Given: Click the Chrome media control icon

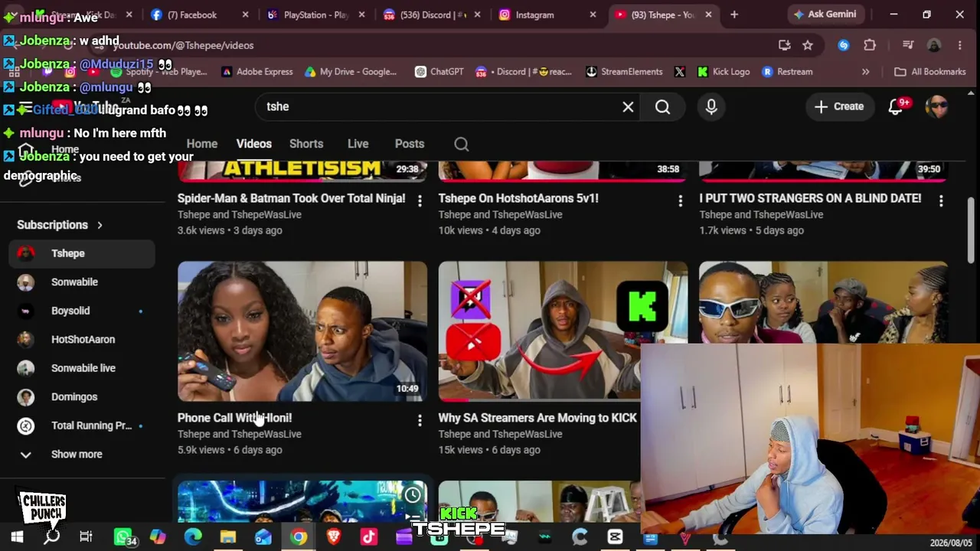Looking at the screenshot, I should click(908, 45).
